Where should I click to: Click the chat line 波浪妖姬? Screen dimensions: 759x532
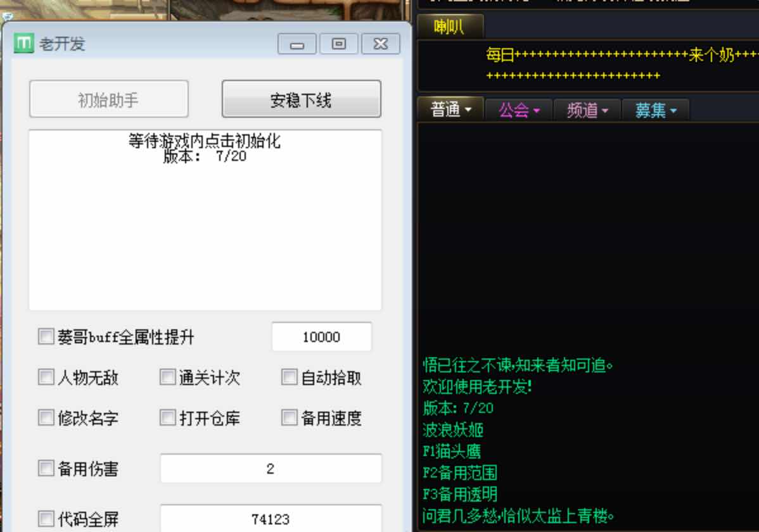(452, 429)
